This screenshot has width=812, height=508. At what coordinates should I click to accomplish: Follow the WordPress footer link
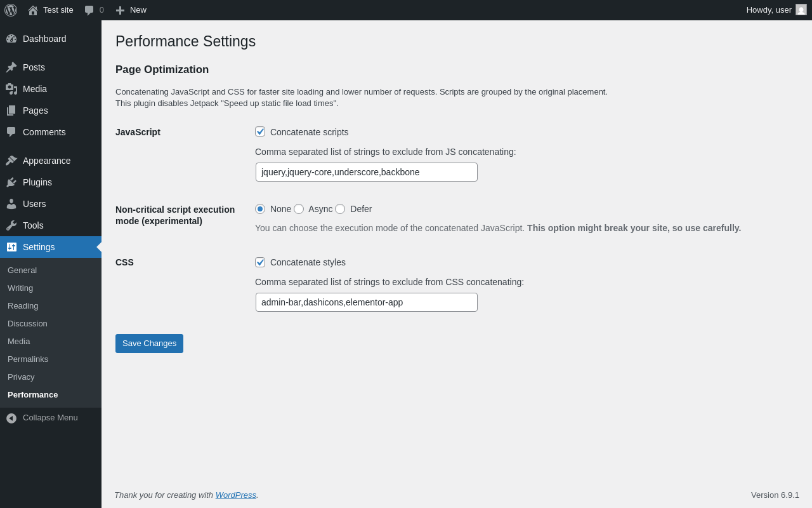[x=235, y=495]
